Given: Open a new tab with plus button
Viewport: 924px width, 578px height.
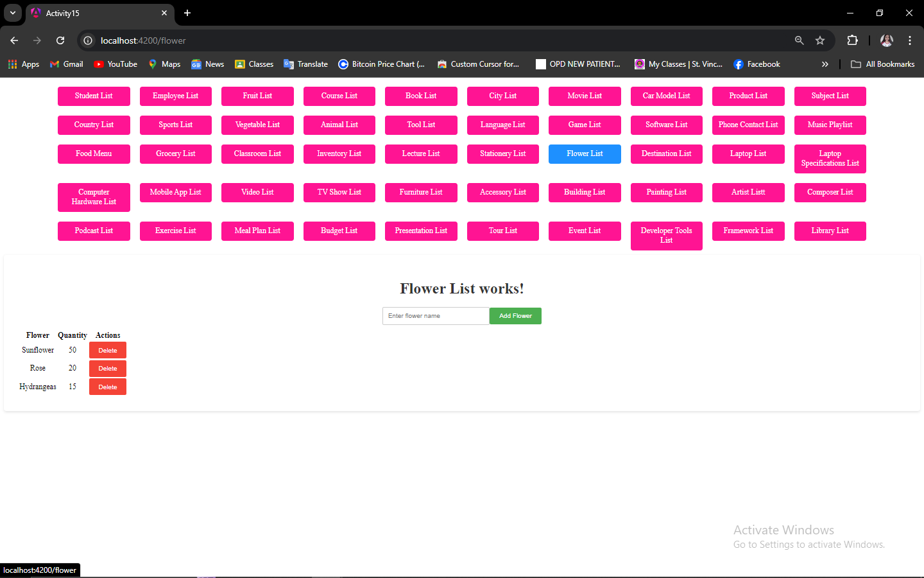Looking at the screenshot, I should pos(187,13).
